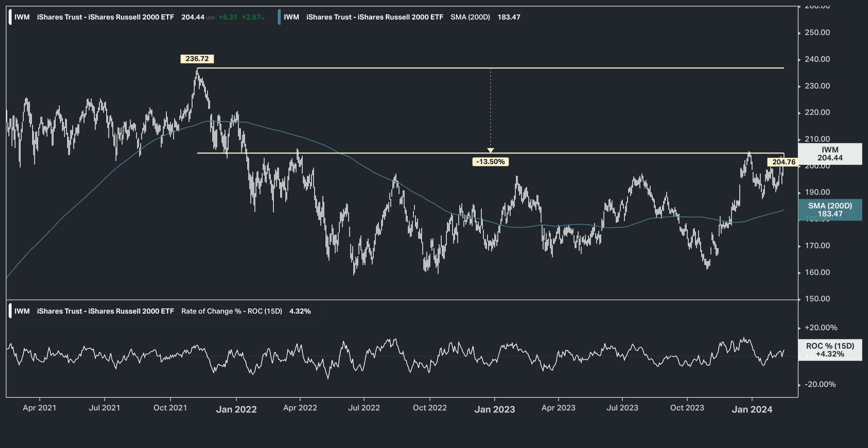Click the IWM price legend header
Screen dimensions: 868x448
pyautogui.click(x=139, y=17)
